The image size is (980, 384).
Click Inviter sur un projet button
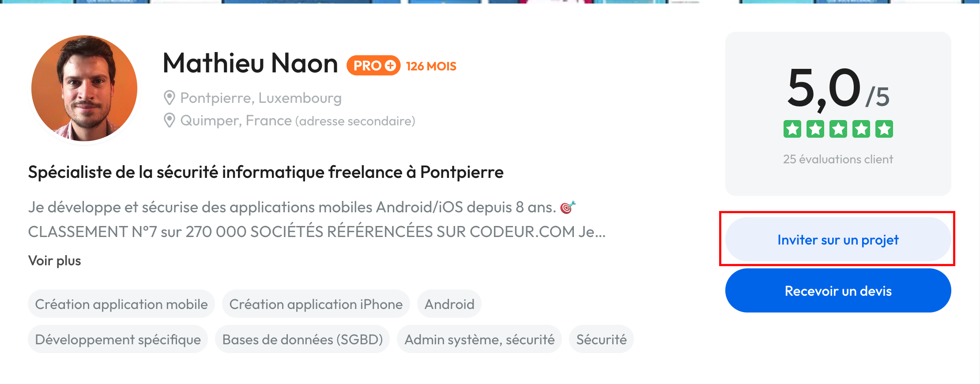837,239
